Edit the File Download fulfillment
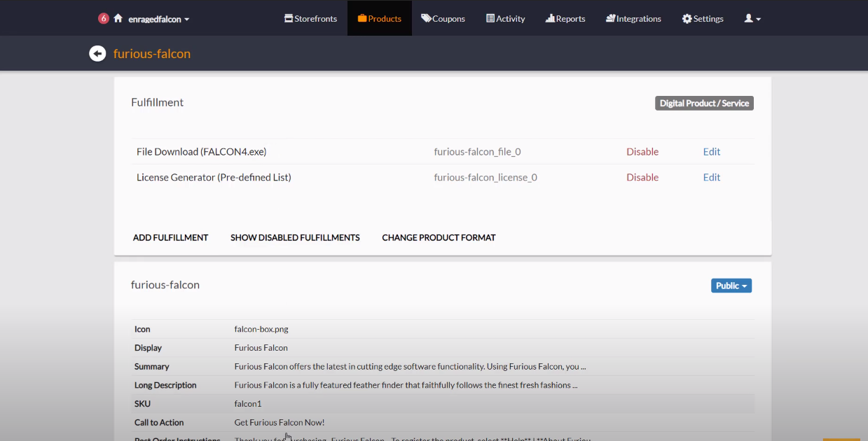This screenshot has width=868, height=441. coord(712,151)
